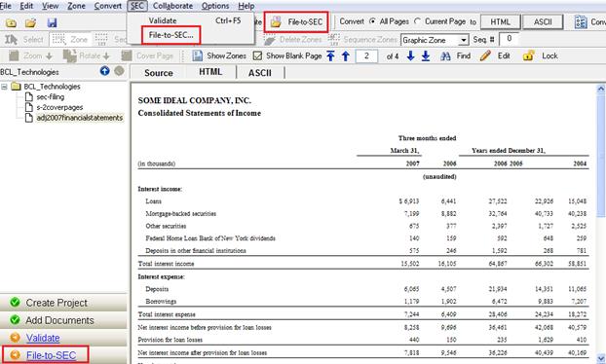
Task: Click the Seq # input field
Action: coord(509,39)
